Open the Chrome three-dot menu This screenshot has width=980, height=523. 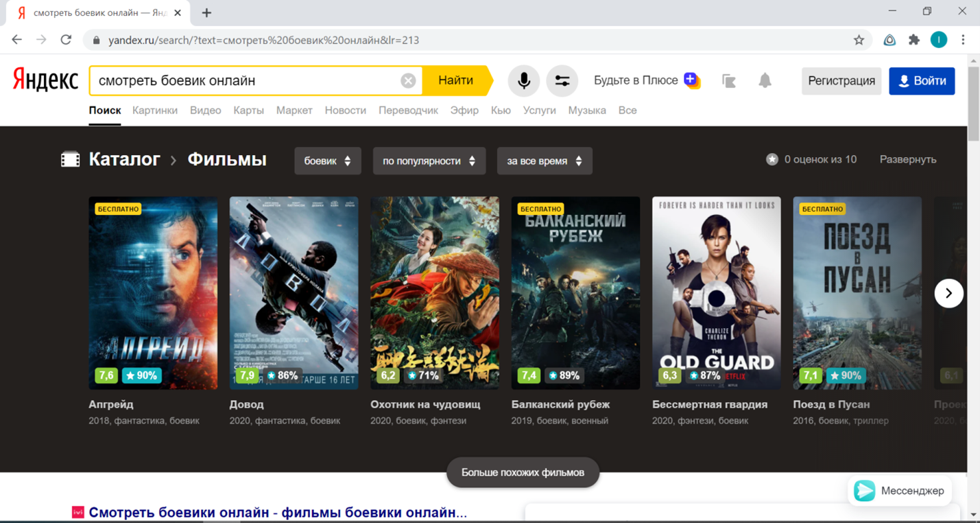coord(963,40)
